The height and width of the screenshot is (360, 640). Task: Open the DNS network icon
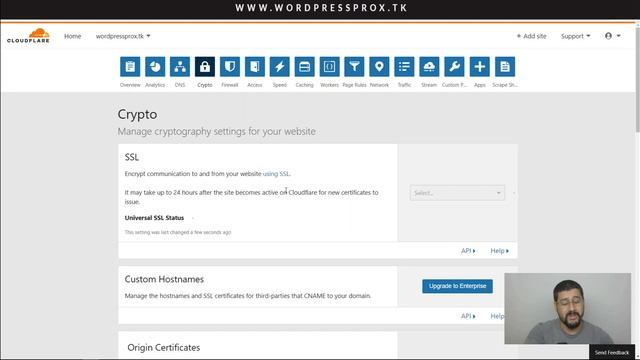tap(180, 67)
